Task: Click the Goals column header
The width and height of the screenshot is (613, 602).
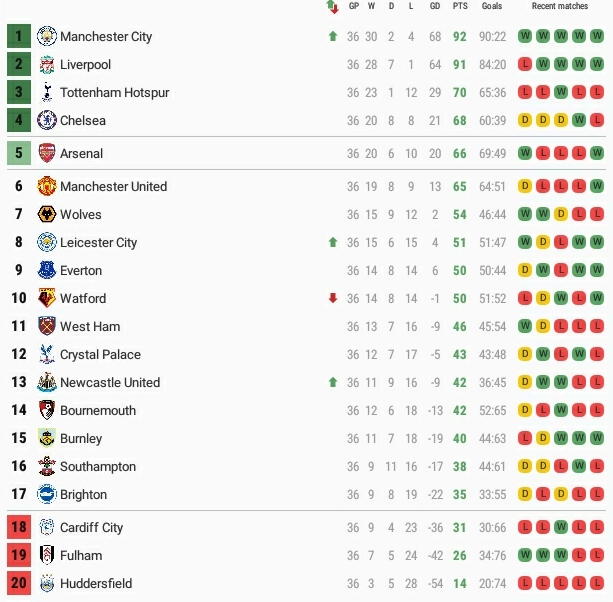Action: coord(492,7)
